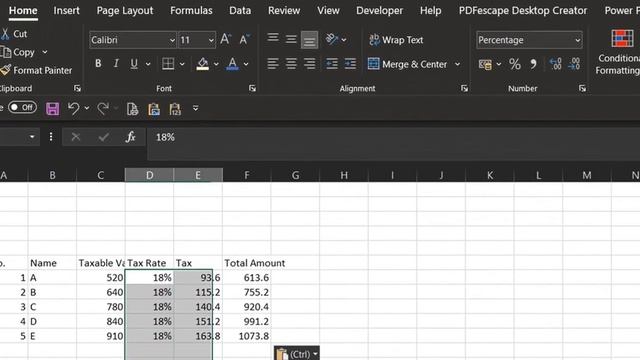Activate the Format Painter brush
Image resolution: width=640 pixels, height=360 pixels.
pos(6,70)
